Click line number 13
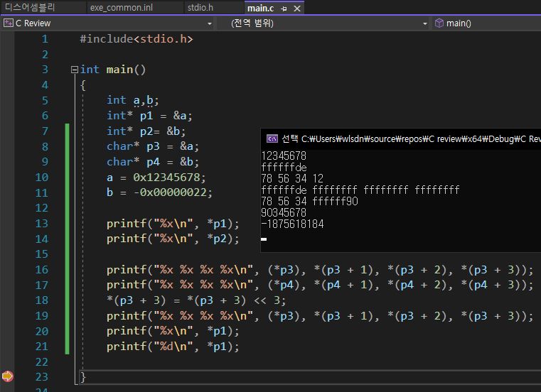The image size is (541, 392). pos(42,224)
